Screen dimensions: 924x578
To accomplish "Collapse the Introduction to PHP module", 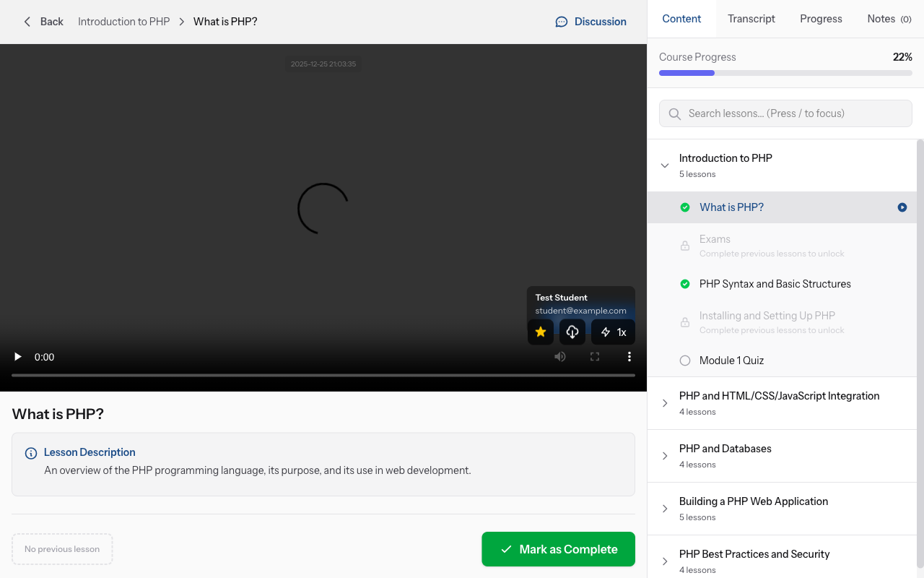I will click(665, 165).
